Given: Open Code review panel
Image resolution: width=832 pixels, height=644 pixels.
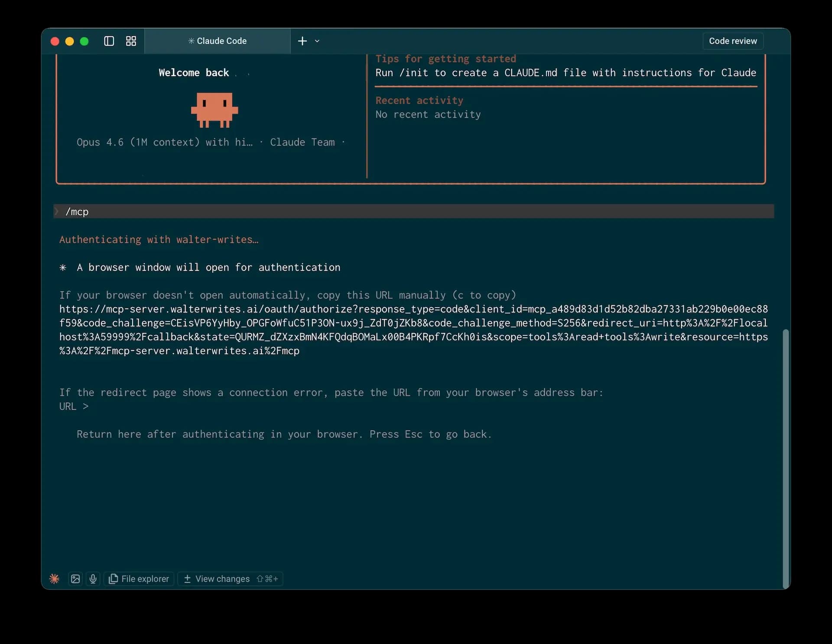Looking at the screenshot, I should pyautogui.click(x=733, y=41).
